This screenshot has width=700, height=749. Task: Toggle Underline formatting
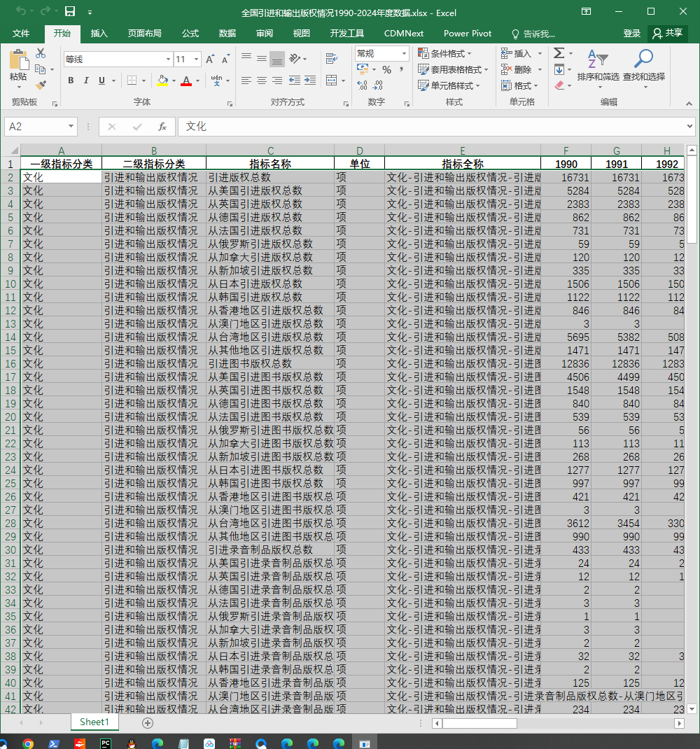click(x=101, y=80)
